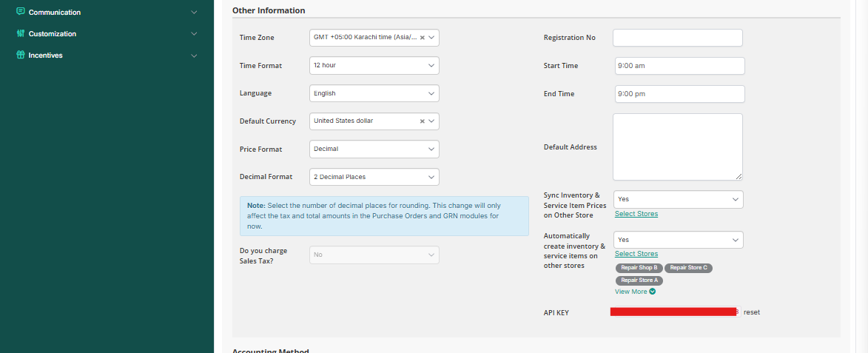This screenshot has height=353, width=868.
Task: Click the Repair Shop B store tag
Action: pos(639,268)
